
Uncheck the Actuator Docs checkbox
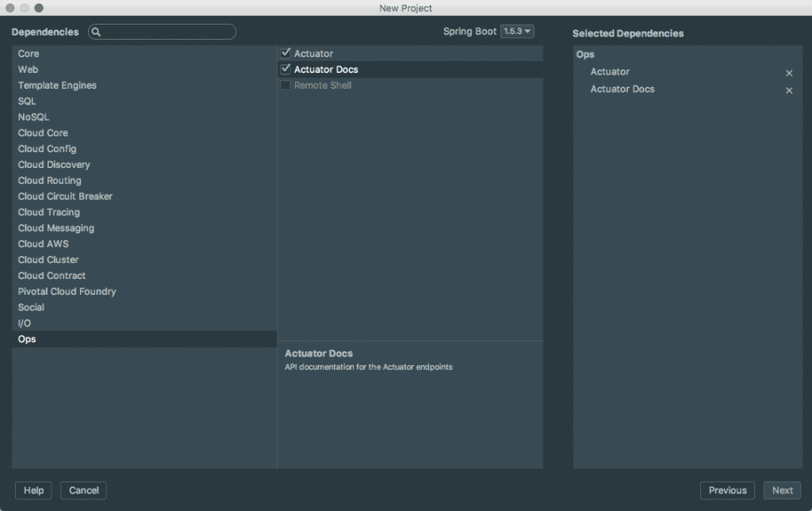[x=286, y=69]
